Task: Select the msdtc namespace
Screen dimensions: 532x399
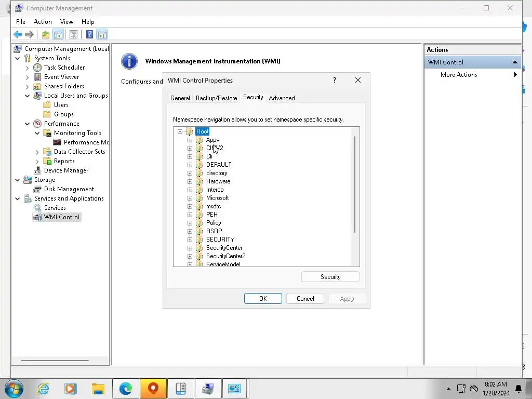Action: coord(214,206)
